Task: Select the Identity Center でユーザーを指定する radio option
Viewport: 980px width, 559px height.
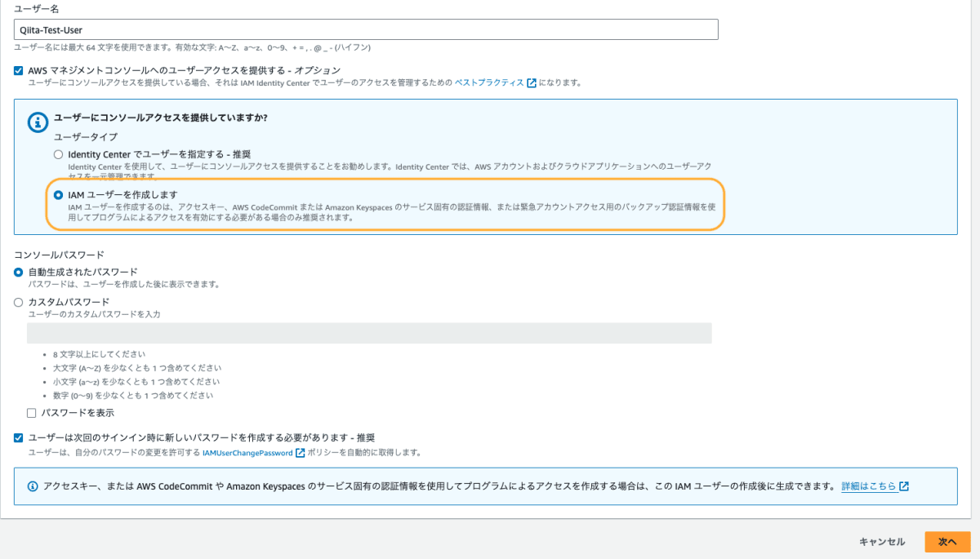Action: (58, 156)
